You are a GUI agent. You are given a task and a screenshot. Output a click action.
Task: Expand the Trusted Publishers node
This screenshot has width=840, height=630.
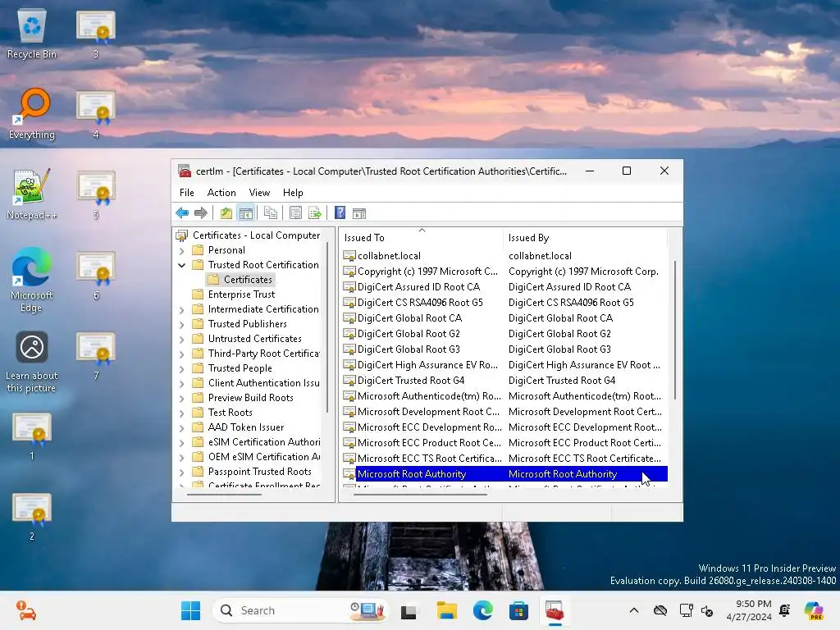pyautogui.click(x=181, y=324)
